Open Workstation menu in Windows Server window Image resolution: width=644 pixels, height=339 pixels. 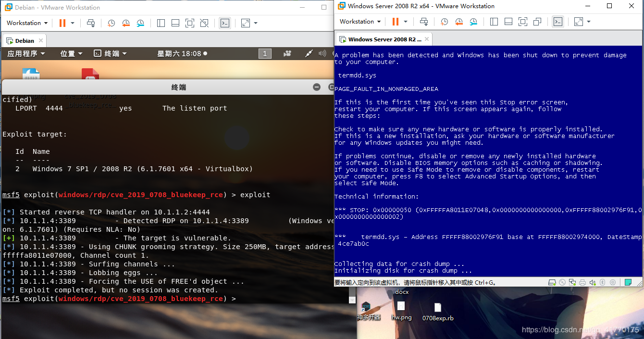(x=360, y=22)
